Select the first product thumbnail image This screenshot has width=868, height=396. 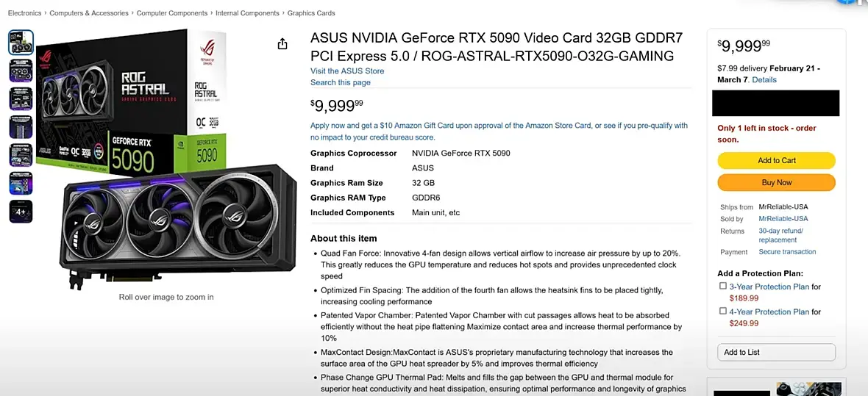click(x=21, y=43)
